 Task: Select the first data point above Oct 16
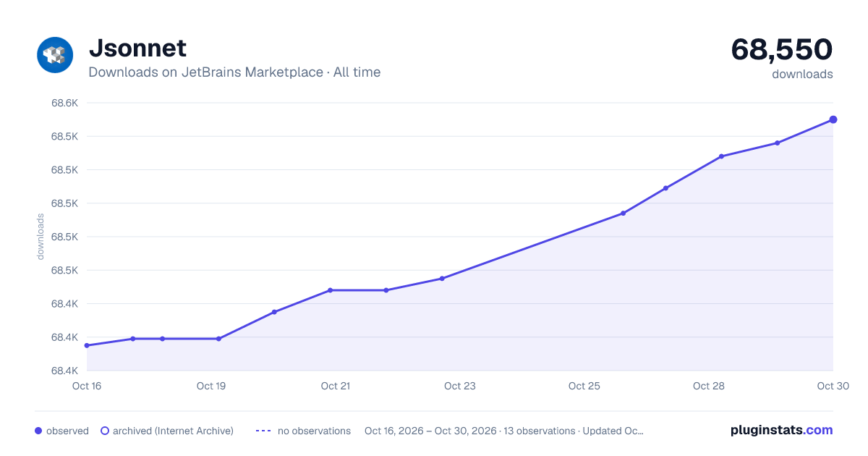tap(87, 345)
